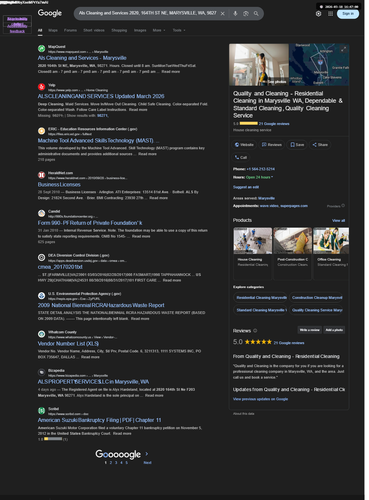
Task: Open search by image (Lens) icon
Action: [246, 14]
